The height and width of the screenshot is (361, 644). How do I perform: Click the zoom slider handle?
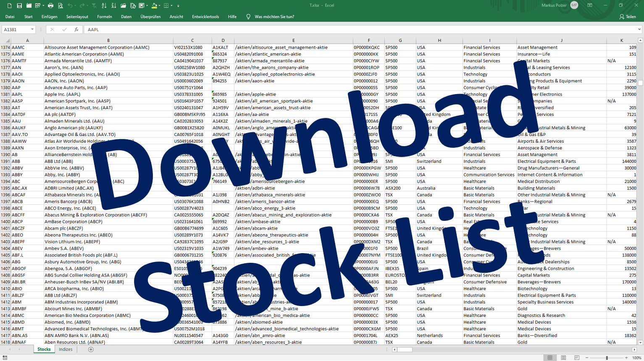607,358
